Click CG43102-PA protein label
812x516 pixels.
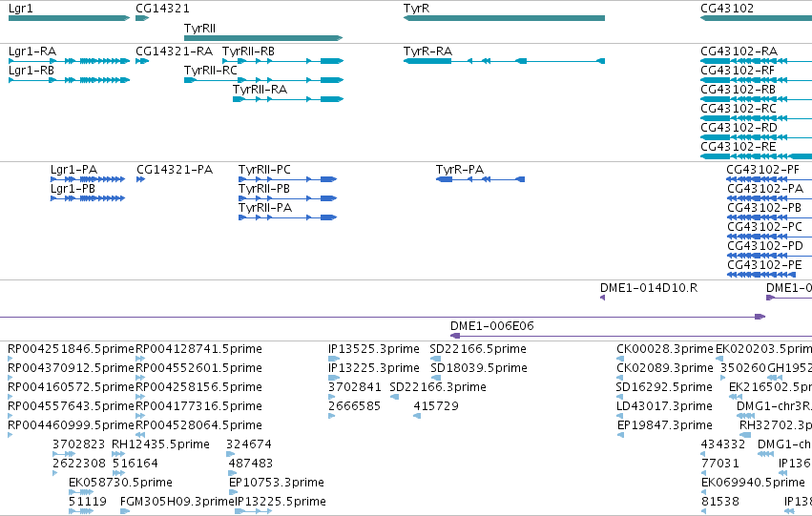coord(765,190)
